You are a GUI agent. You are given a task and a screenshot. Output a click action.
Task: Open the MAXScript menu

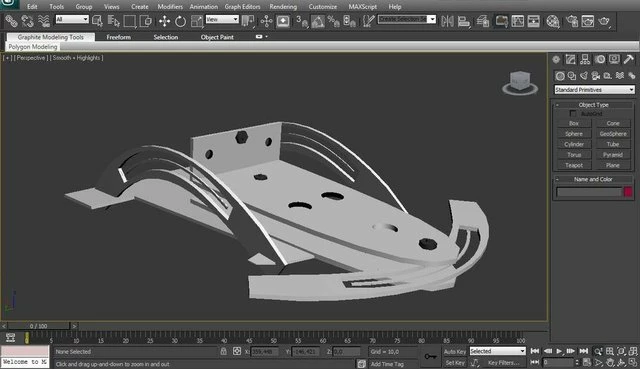click(362, 7)
